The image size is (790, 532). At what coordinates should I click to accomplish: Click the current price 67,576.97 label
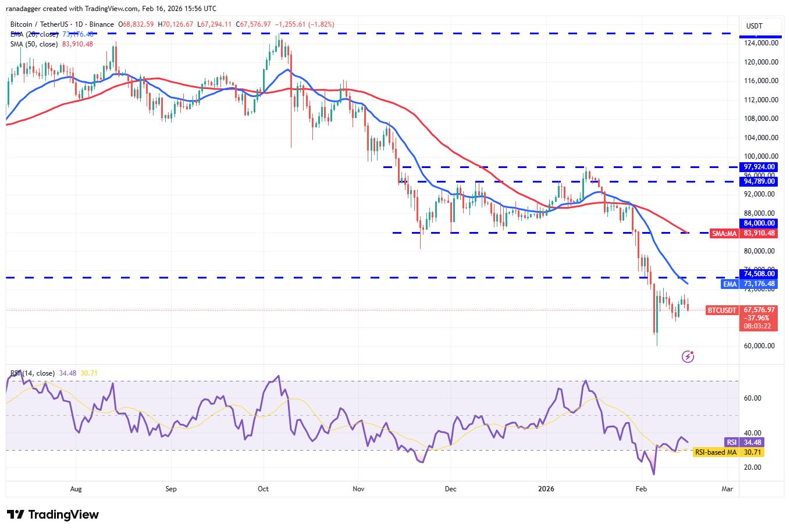[x=759, y=310]
